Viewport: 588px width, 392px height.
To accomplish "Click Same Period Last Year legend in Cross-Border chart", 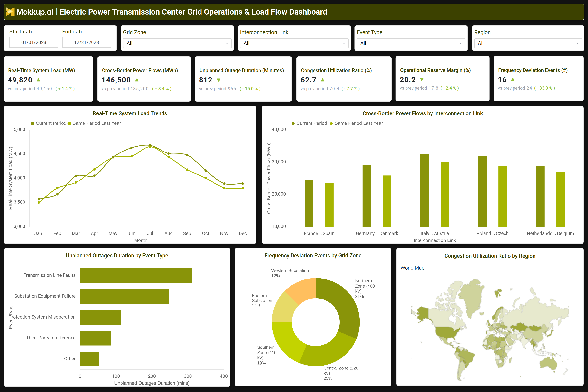I will 356,123.
